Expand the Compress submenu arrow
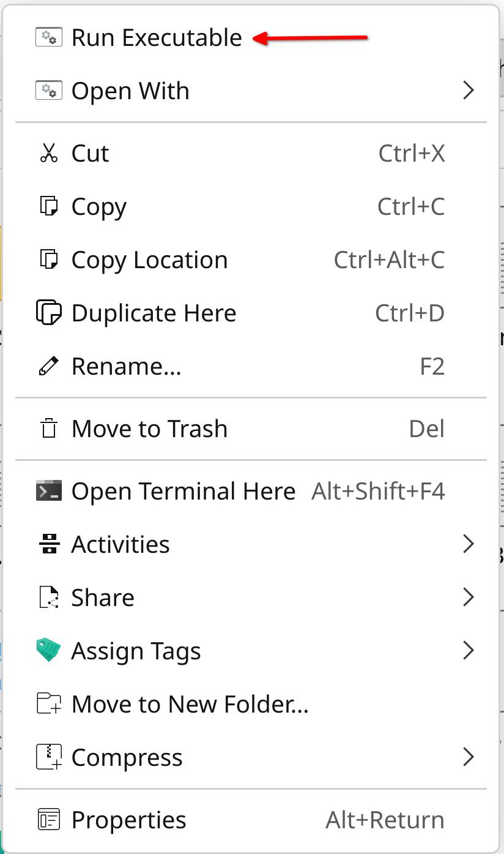 tap(469, 757)
